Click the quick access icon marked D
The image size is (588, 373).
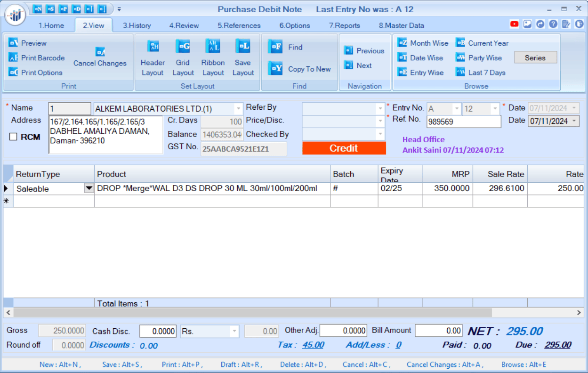click(76, 9)
